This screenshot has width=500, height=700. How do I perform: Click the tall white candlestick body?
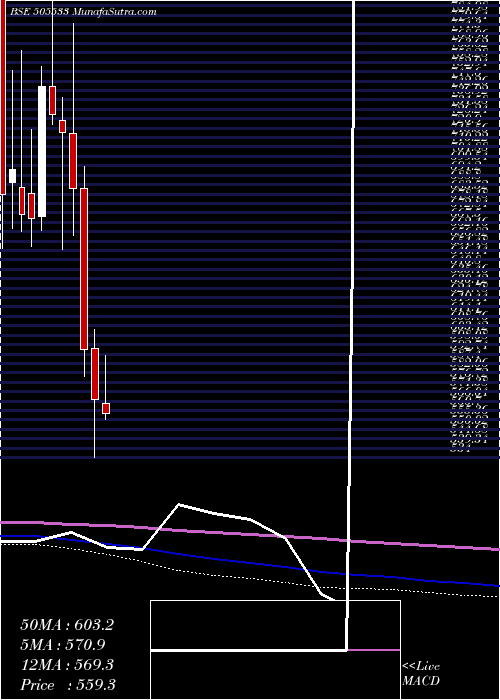click(x=42, y=151)
